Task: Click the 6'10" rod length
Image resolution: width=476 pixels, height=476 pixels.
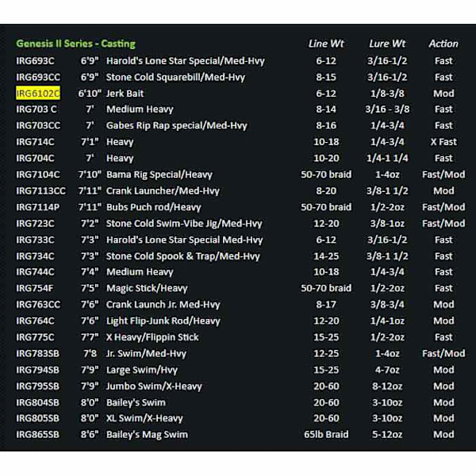Action: tap(90, 93)
